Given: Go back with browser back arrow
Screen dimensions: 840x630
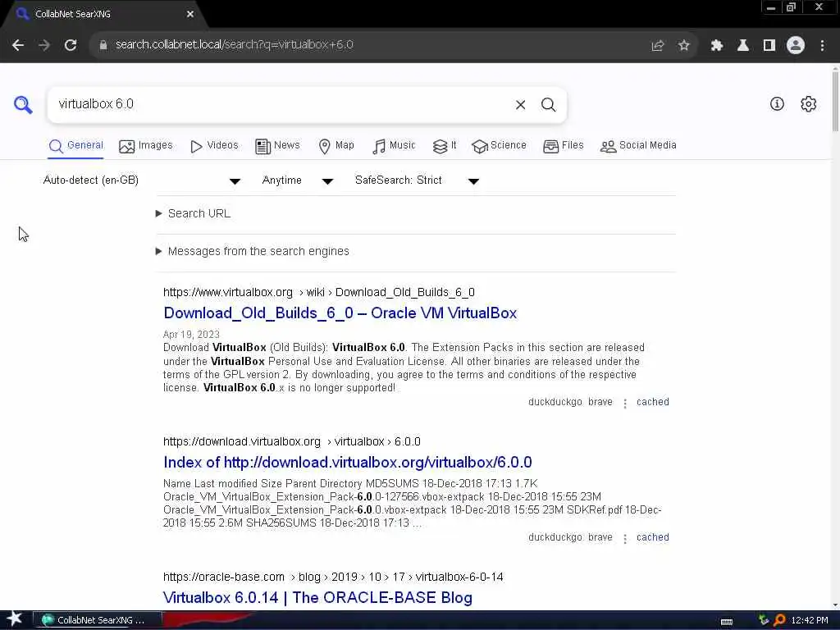Looking at the screenshot, I should tap(18, 45).
